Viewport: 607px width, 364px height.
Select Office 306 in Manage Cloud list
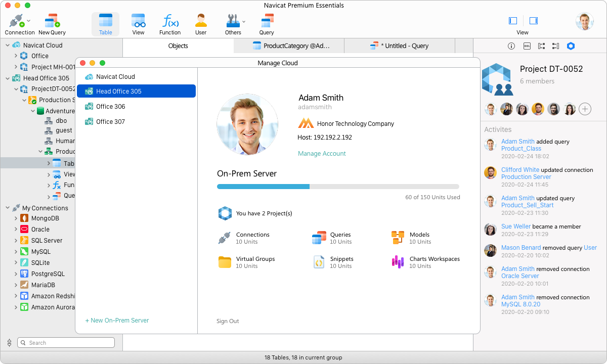pyautogui.click(x=136, y=107)
